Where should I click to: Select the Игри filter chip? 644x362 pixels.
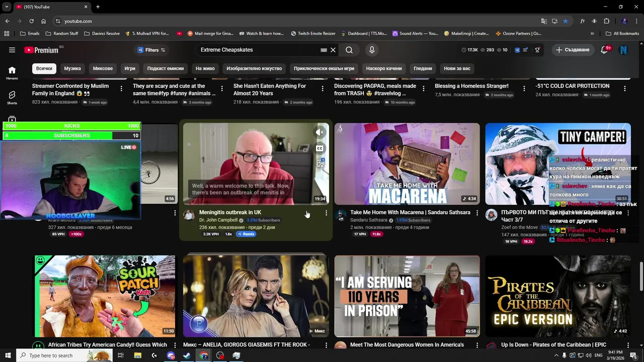[x=130, y=68]
